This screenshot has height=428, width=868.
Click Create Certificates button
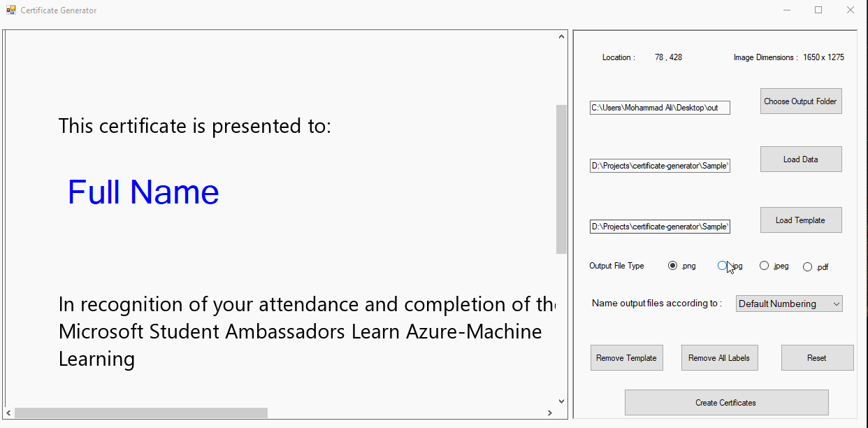(726, 403)
